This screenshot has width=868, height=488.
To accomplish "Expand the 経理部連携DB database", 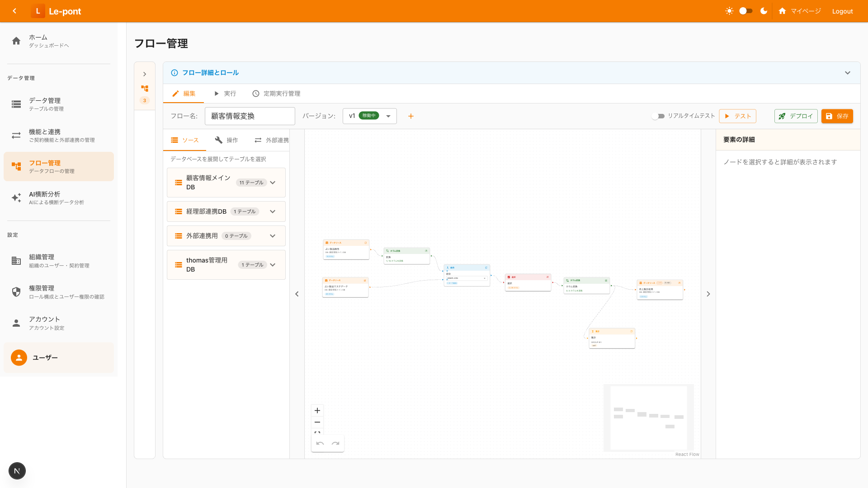I will click(226, 211).
